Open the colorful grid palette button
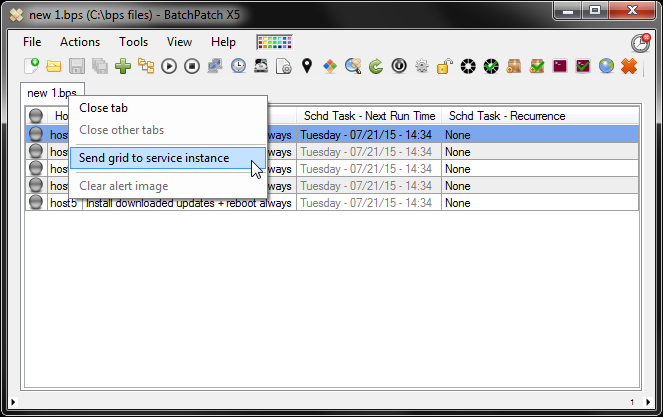This screenshot has width=663, height=417. pos(274,42)
